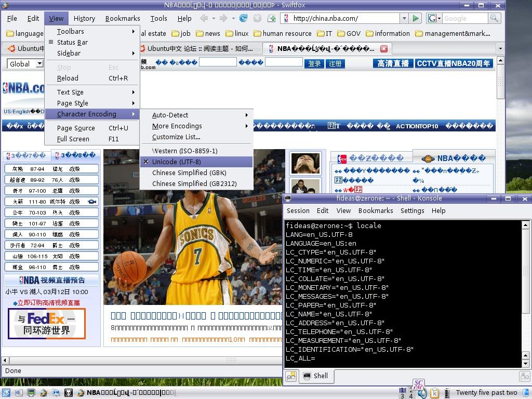Screen dimensions: 532x399
Task: Click the Klipper clipboard tray icon
Action: coord(434,393)
